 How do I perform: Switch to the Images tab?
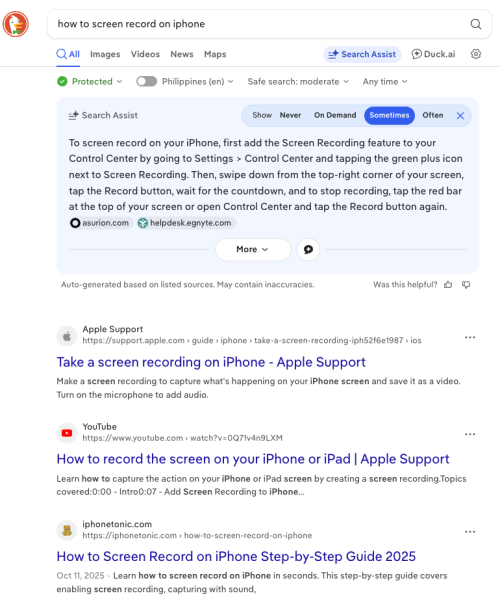(105, 54)
